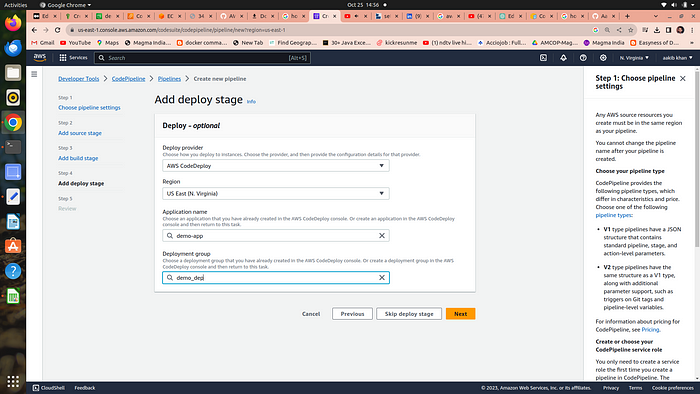This screenshot has height=394, width=700.
Task: Expand the bookmarks overflow chevron
Action: point(692,43)
